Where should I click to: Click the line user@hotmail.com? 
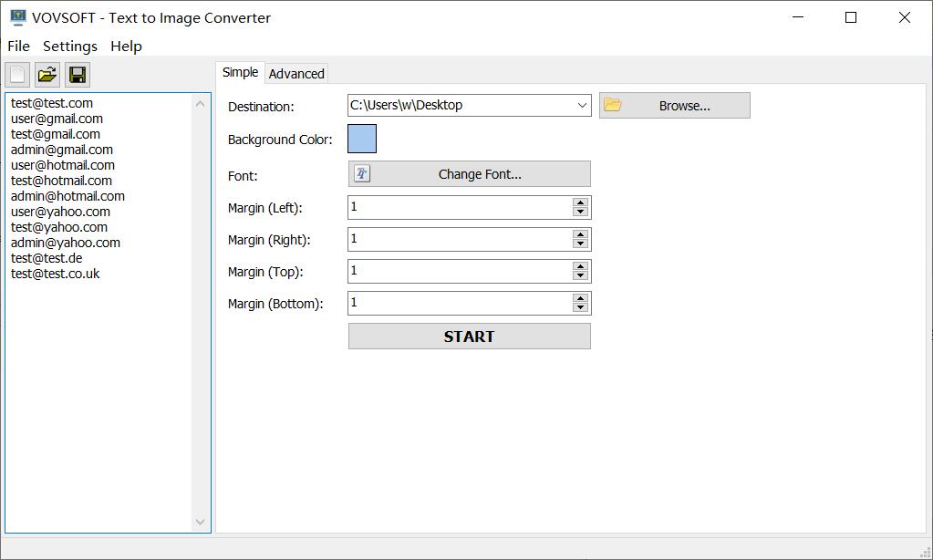pos(63,165)
